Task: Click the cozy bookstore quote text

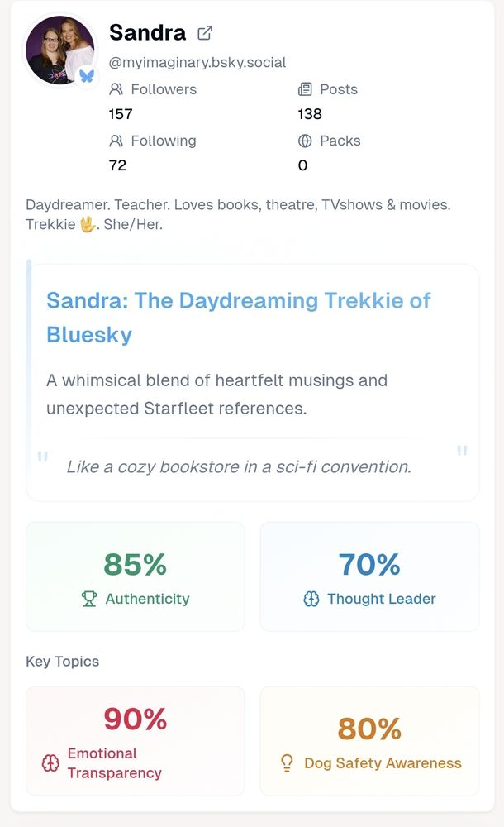Action: [x=239, y=466]
